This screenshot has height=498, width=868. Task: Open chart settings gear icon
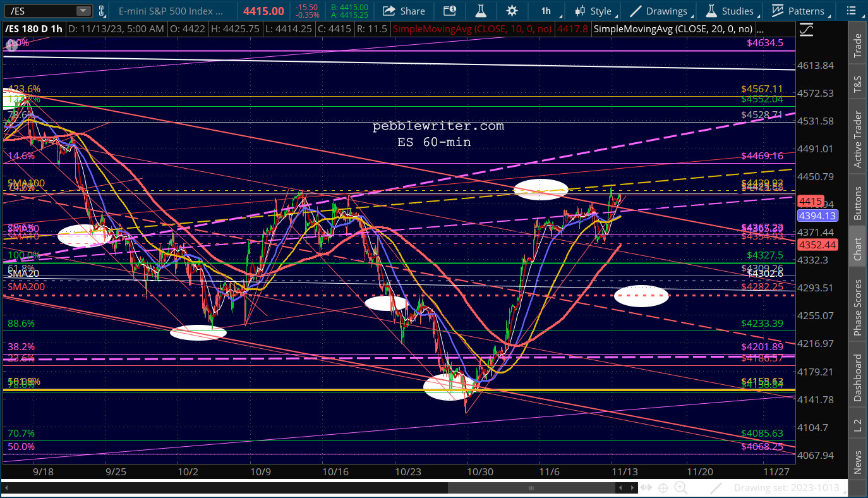click(512, 11)
